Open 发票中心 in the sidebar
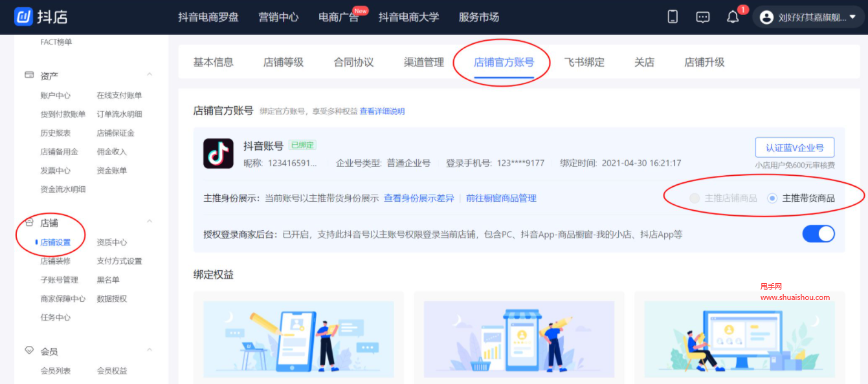The image size is (868, 384). coord(55,170)
